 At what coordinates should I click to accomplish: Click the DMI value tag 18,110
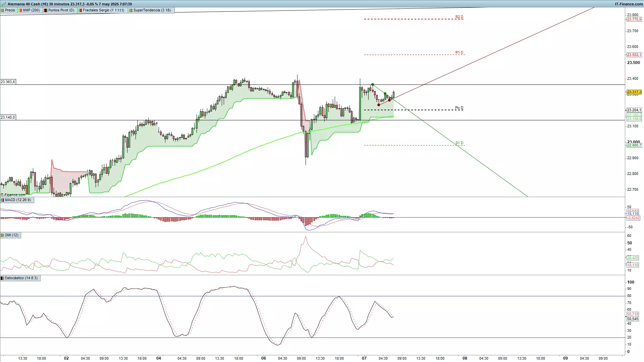[633, 265]
